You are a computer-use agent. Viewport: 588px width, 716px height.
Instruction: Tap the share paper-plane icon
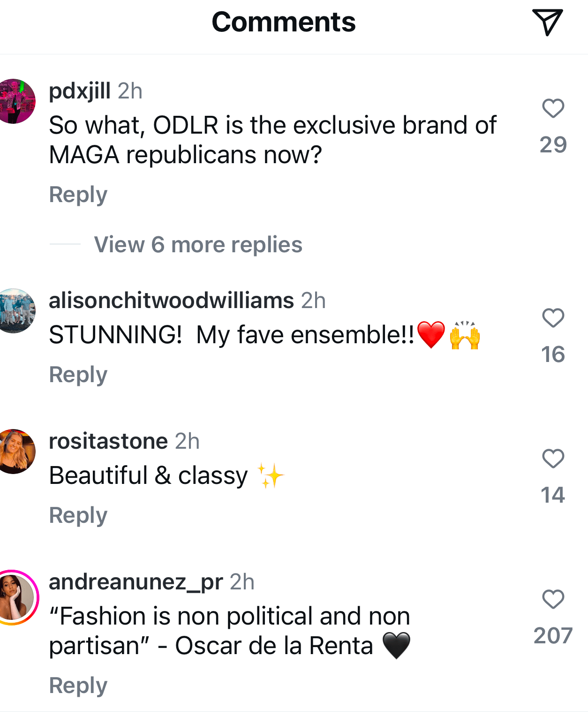(x=547, y=22)
